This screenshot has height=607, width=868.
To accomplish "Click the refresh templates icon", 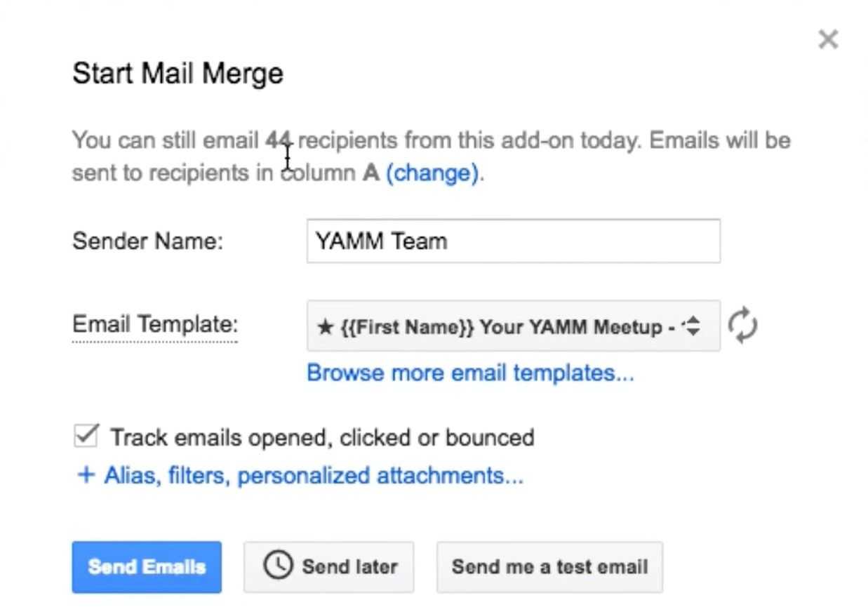I will click(x=742, y=326).
